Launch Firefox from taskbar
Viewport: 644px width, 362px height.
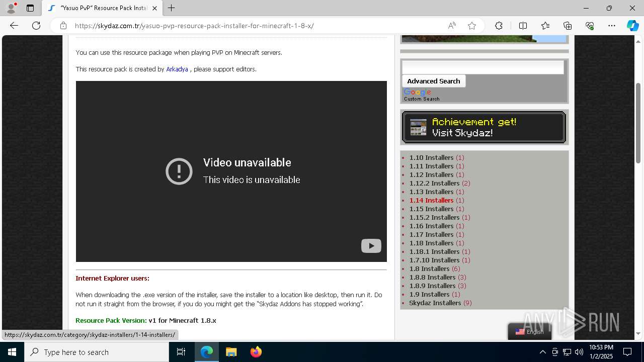tap(256, 352)
